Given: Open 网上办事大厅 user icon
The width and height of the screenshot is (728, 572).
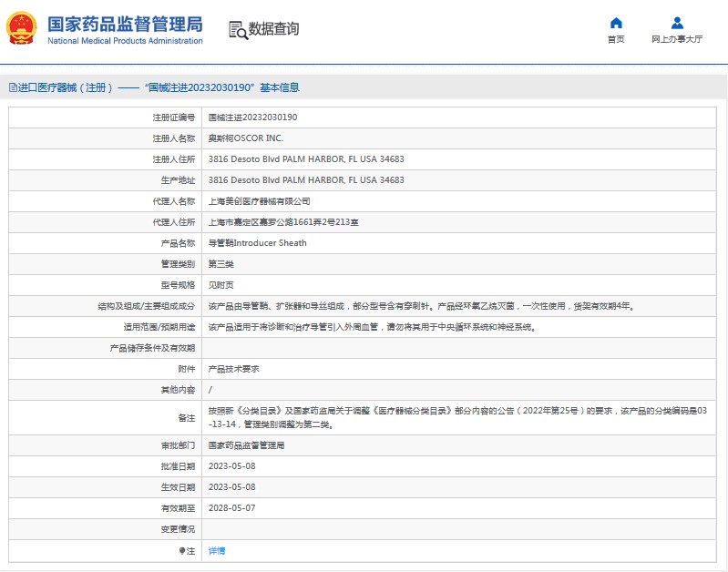Looking at the screenshot, I should coord(677,23).
